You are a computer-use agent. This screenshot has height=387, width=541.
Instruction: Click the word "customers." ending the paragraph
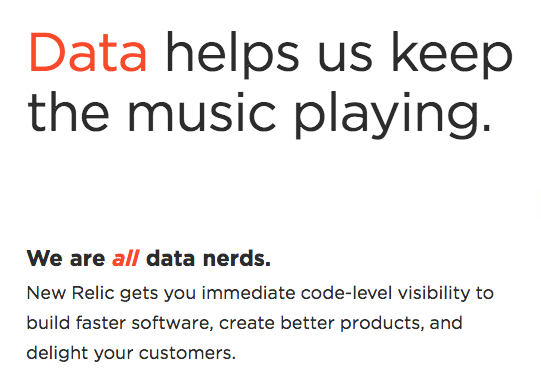coord(187,354)
